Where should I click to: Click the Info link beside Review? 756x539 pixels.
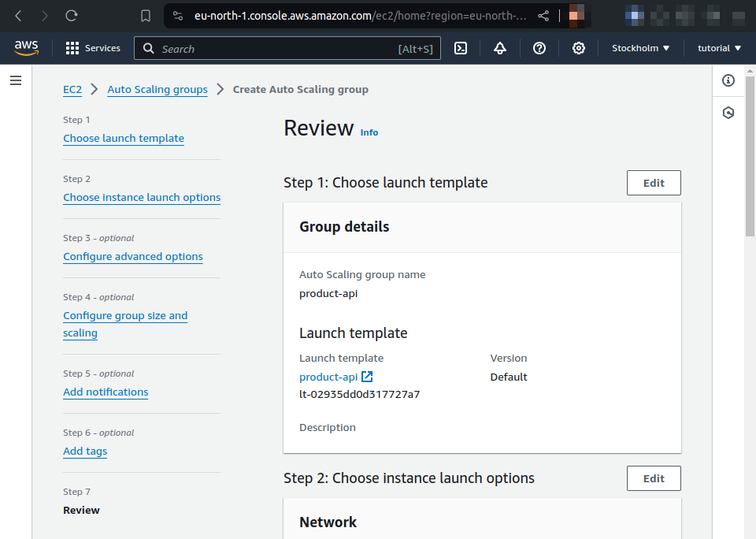click(369, 132)
